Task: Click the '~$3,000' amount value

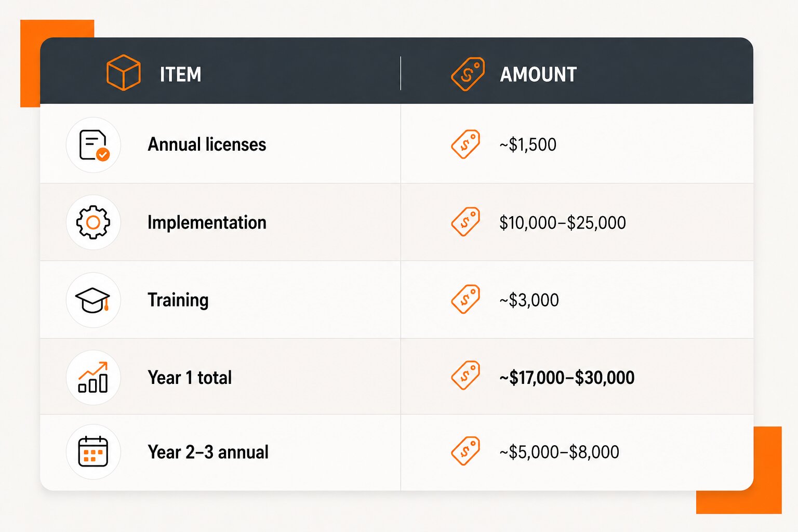Action: [x=529, y=300]
